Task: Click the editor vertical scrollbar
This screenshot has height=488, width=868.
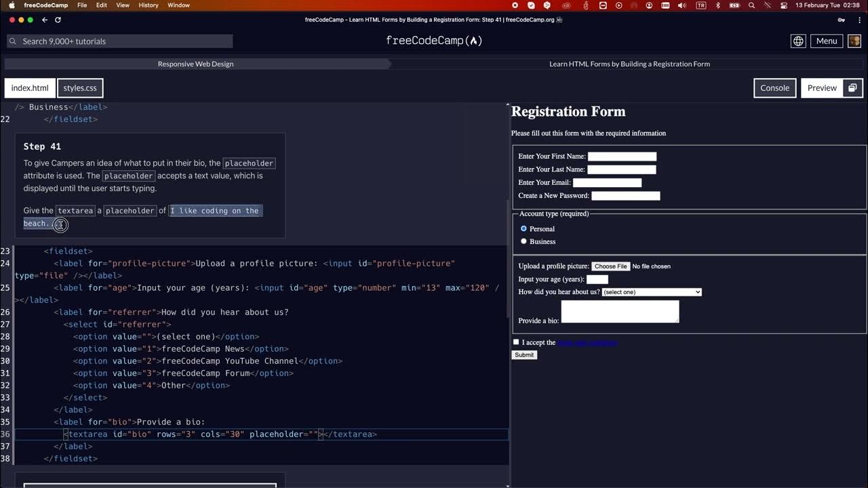Action: click(507, 258)
